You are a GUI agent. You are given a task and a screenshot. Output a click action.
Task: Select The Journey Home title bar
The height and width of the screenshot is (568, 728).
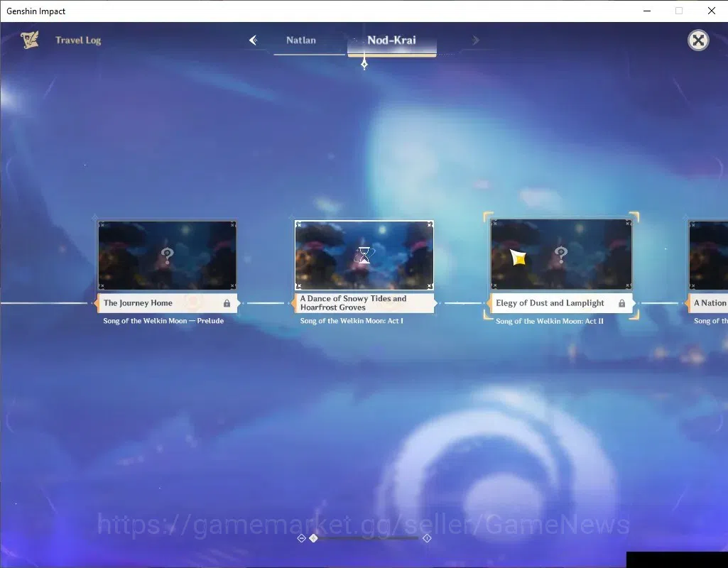[167, 303]
